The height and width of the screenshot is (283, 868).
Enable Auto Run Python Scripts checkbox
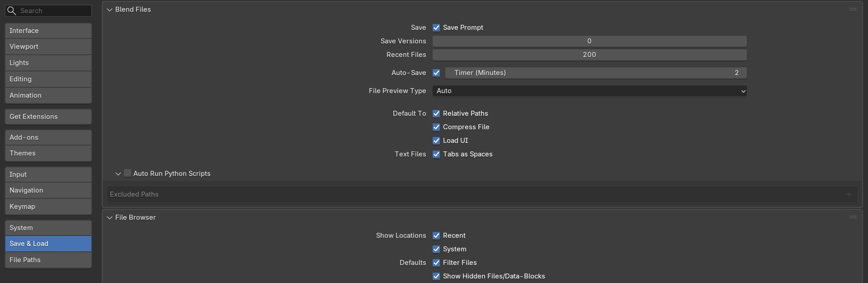click(127, 173)
